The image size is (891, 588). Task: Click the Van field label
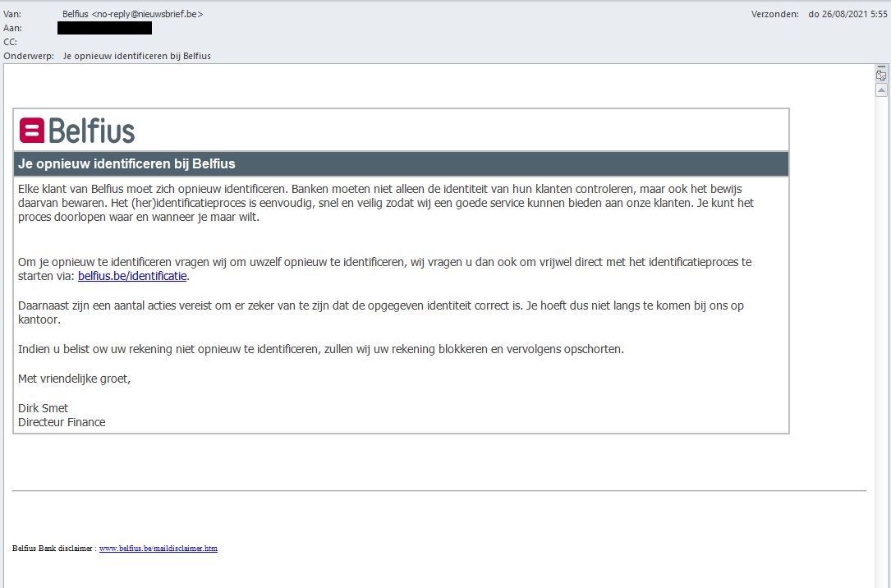(12, 14)
